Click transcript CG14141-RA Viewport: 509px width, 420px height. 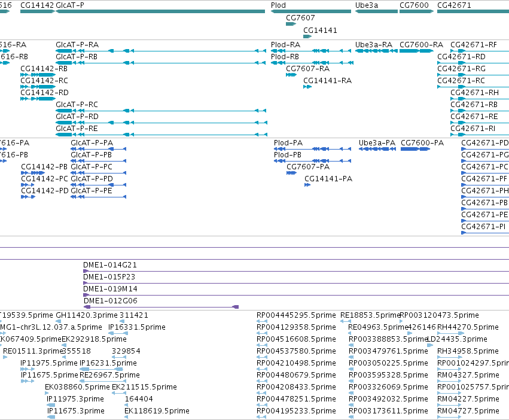click(307, 87)
